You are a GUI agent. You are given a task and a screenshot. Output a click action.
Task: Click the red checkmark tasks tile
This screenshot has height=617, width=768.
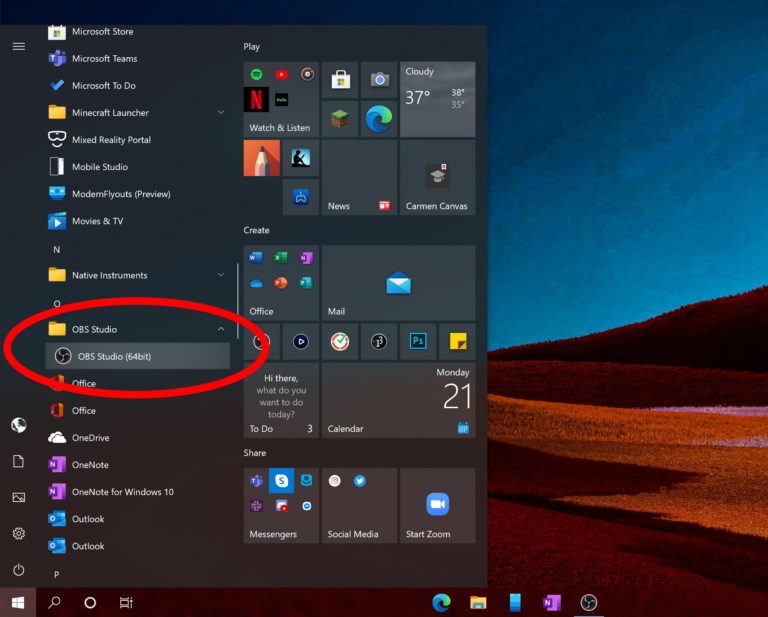[x=340, y=341]
